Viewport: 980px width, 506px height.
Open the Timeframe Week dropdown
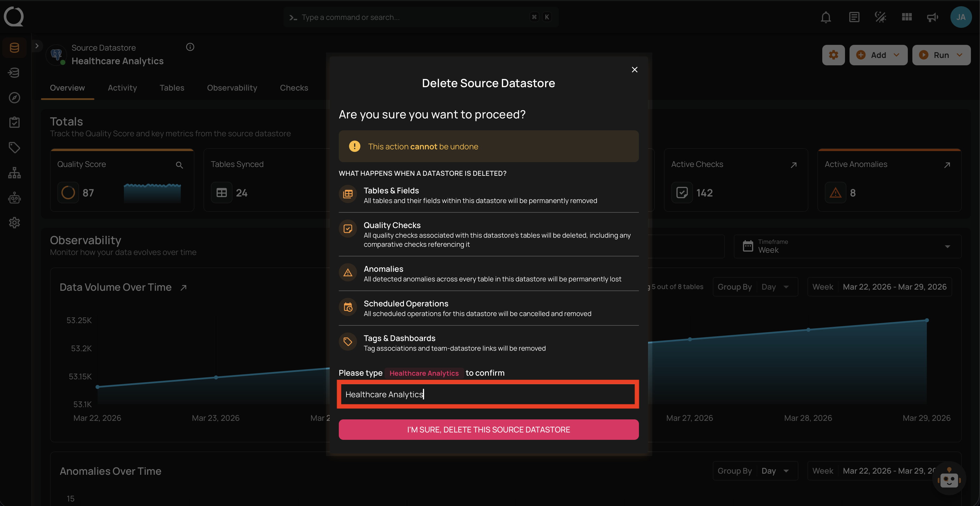[847, 246]
